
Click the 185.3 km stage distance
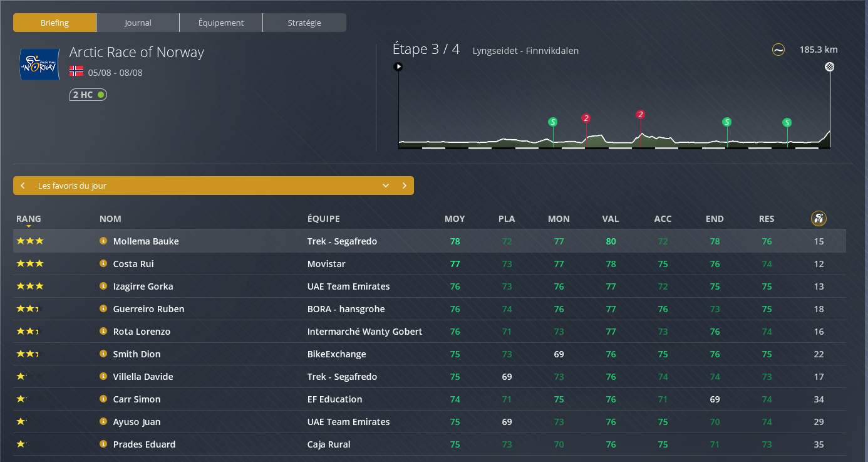(x=819, y=50)
